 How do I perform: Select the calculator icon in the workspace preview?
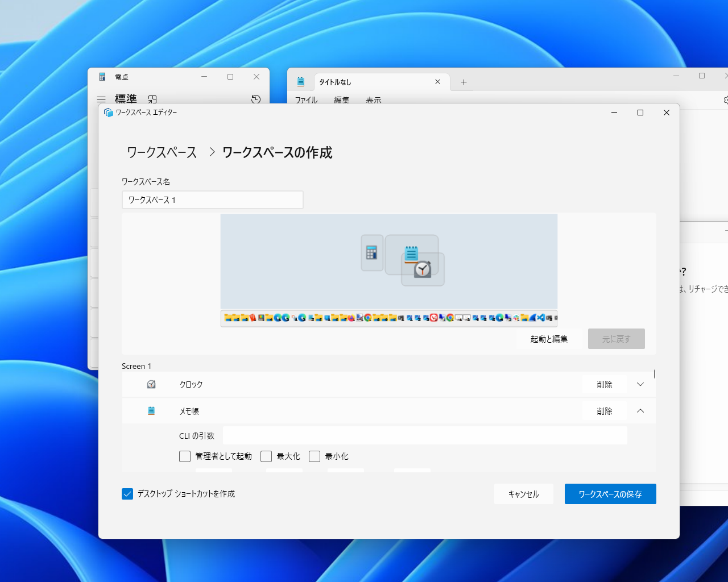pos(372,253)
